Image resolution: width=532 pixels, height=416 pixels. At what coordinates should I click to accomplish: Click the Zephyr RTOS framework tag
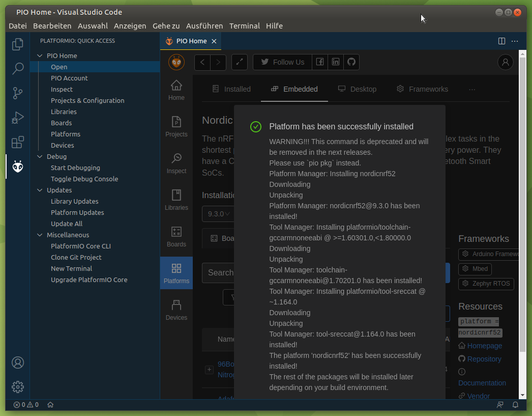tap(486, 284)
